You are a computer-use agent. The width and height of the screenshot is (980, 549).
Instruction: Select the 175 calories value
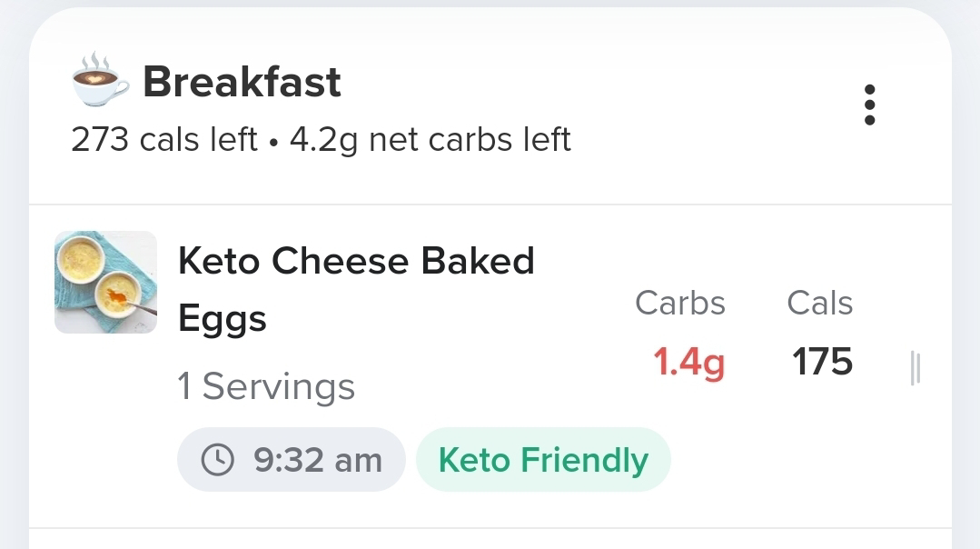tap(822, 363)
